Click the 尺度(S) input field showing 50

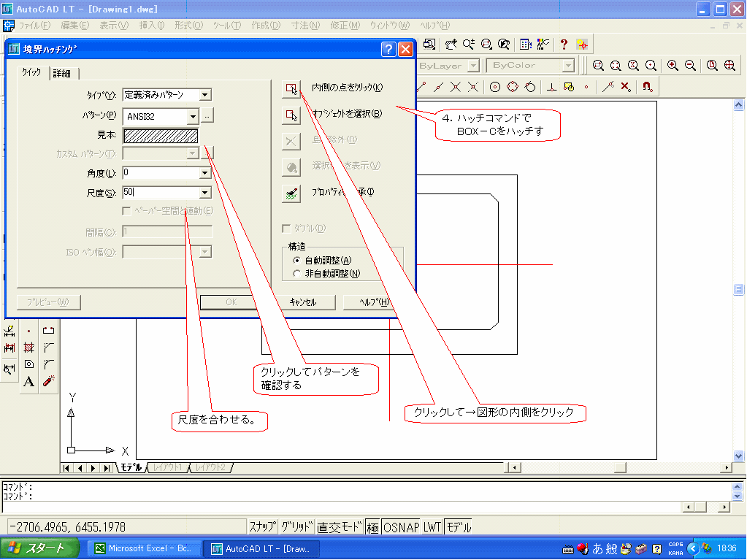point(161,193)
